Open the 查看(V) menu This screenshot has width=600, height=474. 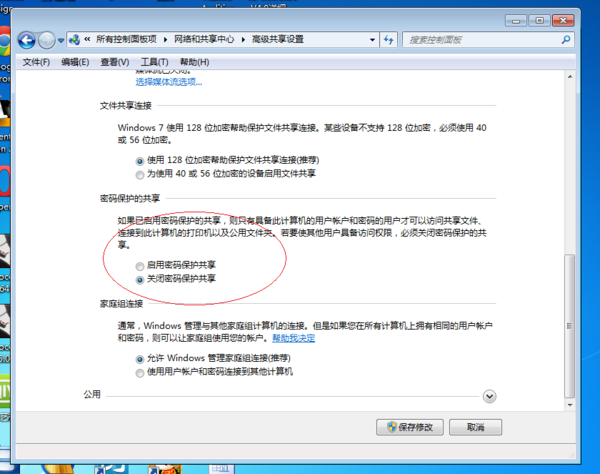(114, 62)
